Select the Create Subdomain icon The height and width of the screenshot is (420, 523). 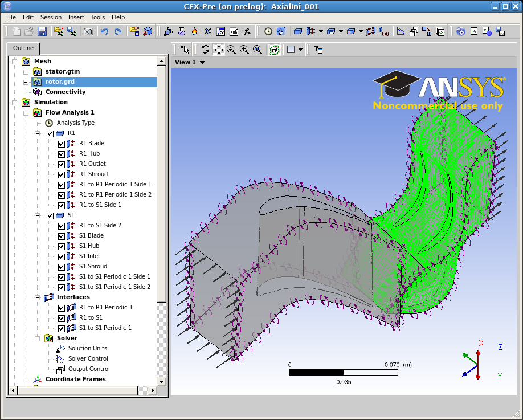click(x=330, y=31)
